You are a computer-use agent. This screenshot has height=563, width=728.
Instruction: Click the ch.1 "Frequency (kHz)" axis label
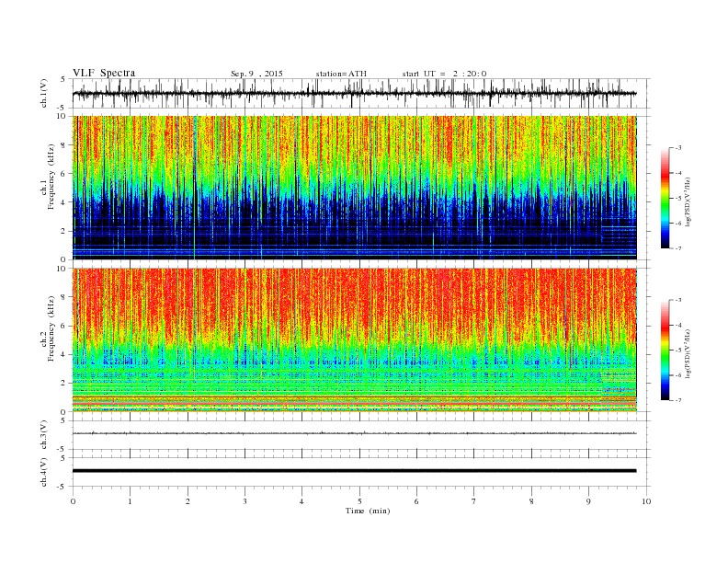pos(51,177)
